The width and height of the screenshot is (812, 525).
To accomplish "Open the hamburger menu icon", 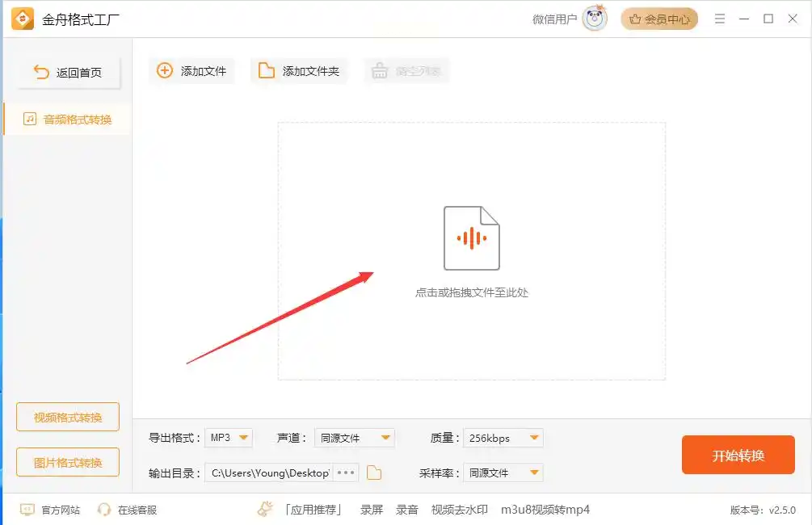I will point(719,19).
